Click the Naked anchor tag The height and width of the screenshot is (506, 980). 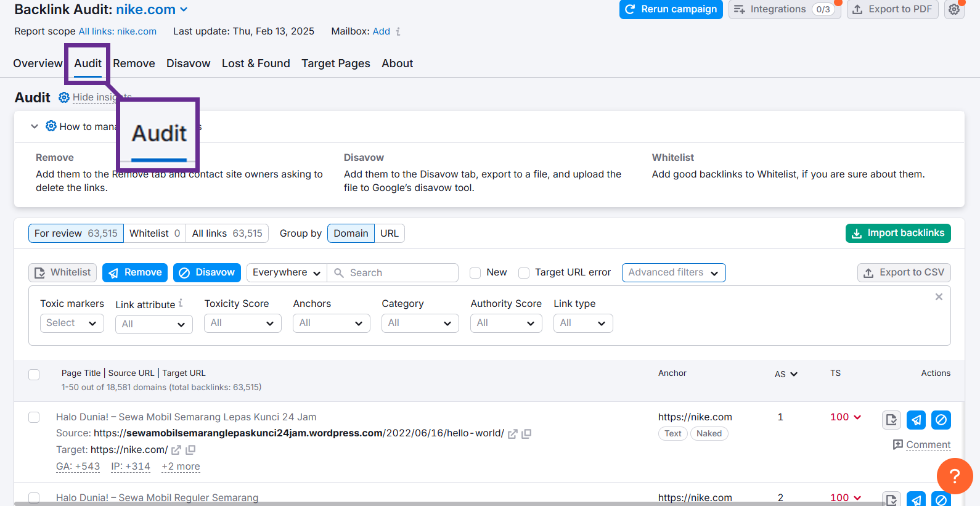(x=709, y=433)
